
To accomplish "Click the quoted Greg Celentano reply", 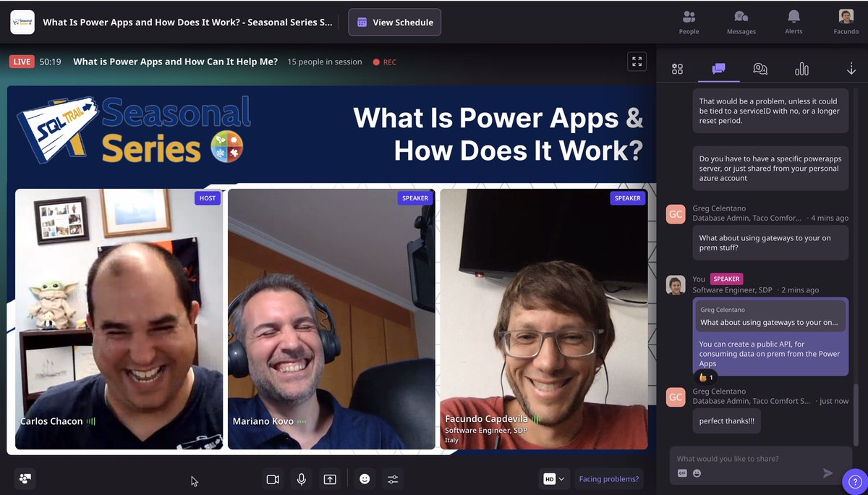I will point(770,316).
